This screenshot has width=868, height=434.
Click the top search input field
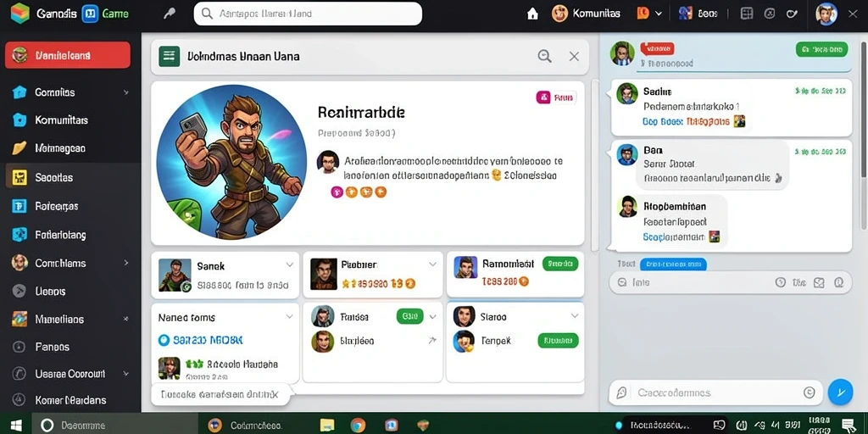click(308, 14)
